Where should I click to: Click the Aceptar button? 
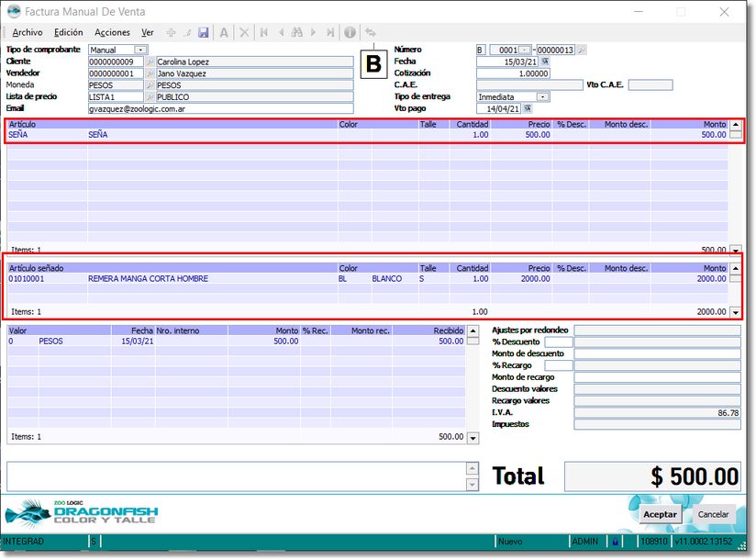(660, 514)
